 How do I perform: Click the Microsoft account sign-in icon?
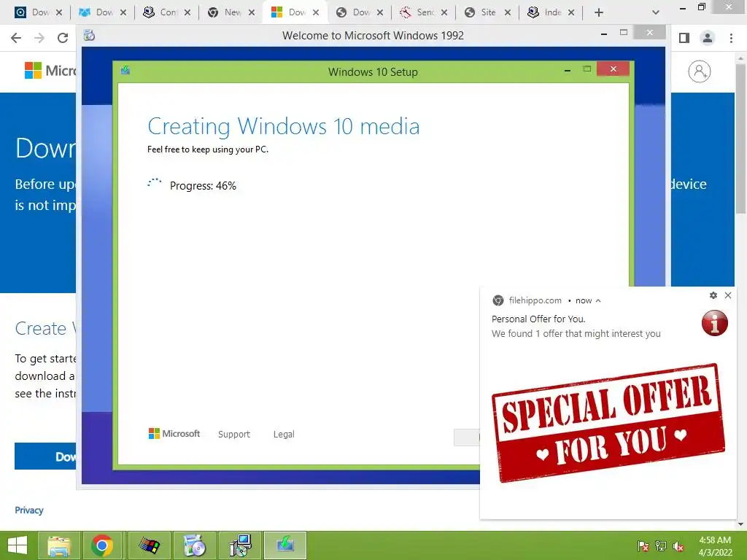click(x=700, y=71)
